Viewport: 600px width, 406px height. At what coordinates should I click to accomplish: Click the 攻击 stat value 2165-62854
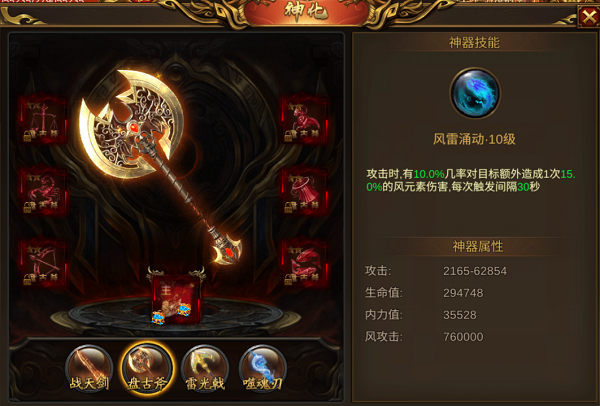(x=475, y=271)
